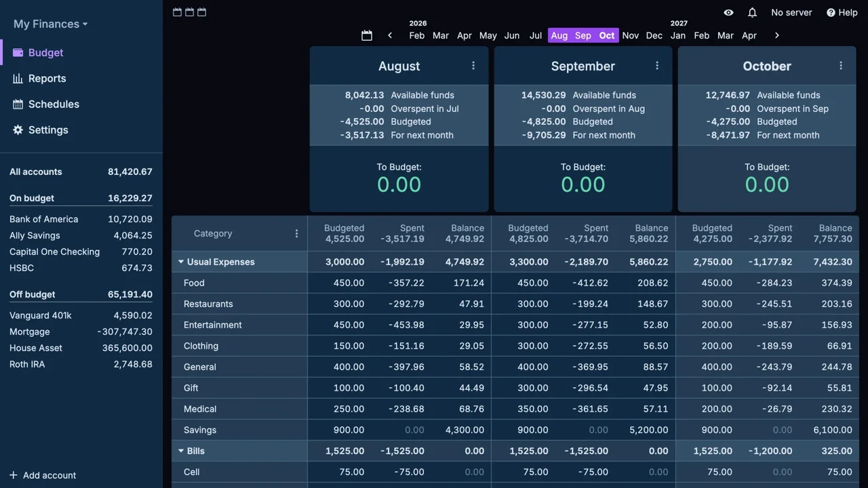Open the Roth IRA account

81,364
